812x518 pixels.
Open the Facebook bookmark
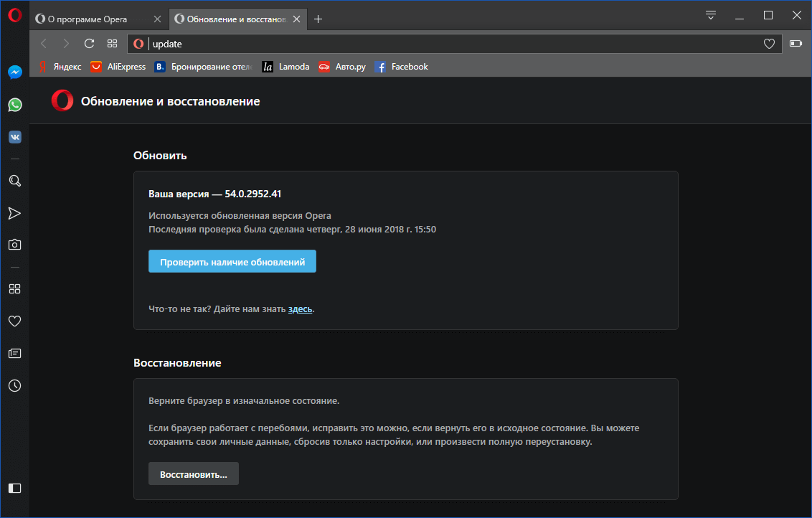tap(402, 67)
